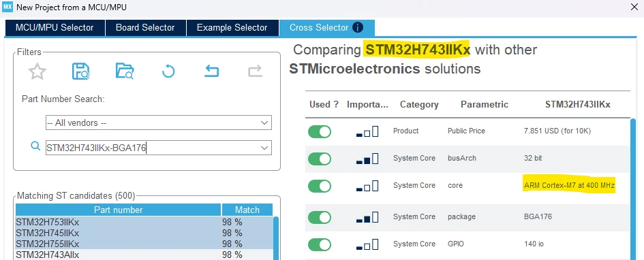
Task: Switch to Example Selector tab
Action: tap(232, 28)
